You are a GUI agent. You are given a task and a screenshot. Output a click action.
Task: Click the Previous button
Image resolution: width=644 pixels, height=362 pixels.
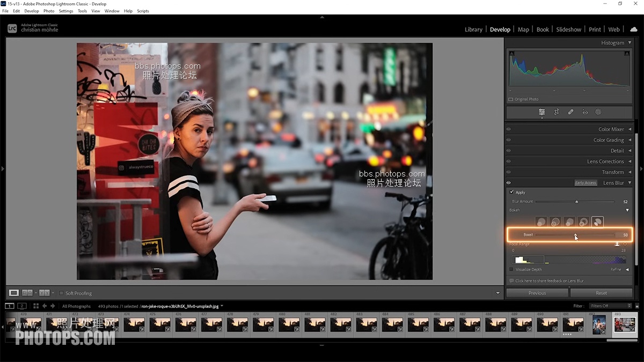(x=537, y=293)
